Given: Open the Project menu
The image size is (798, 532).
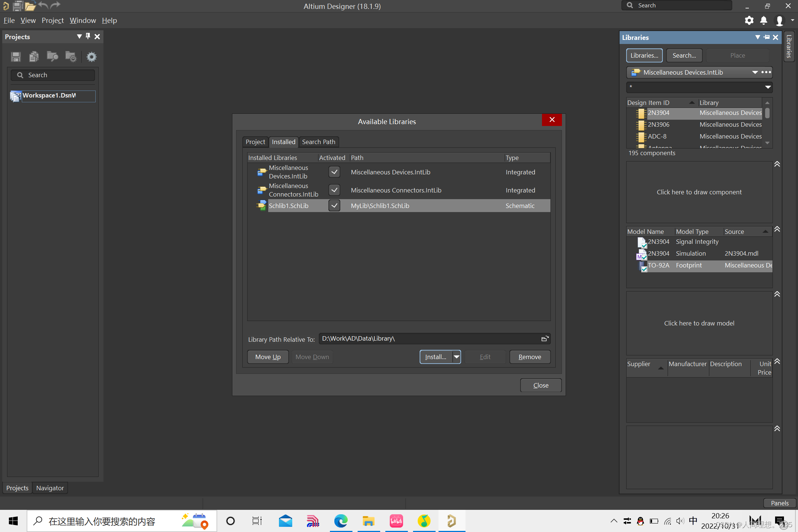Looking at the screenshot, I should [52, 21].
